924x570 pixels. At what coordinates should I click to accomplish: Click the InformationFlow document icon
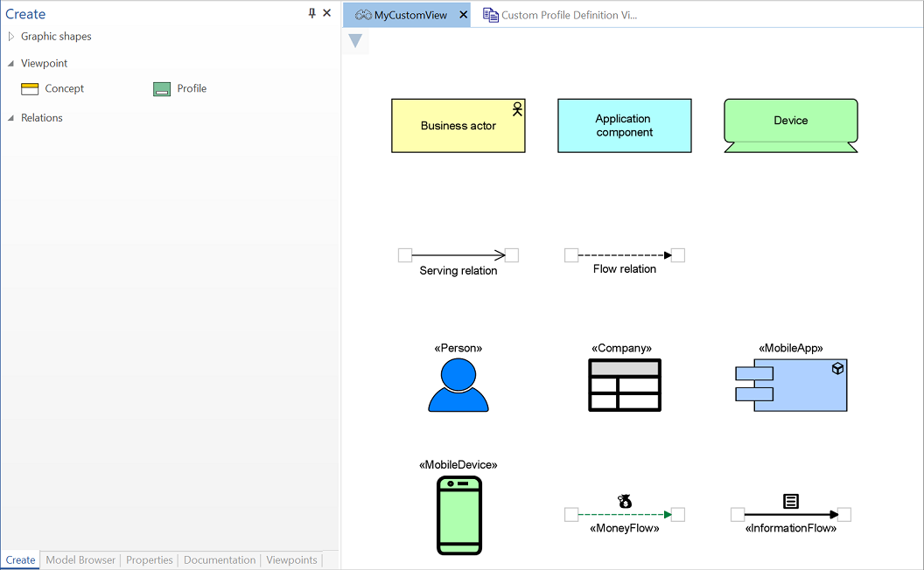pyautogui.click(x=791, y=501)
